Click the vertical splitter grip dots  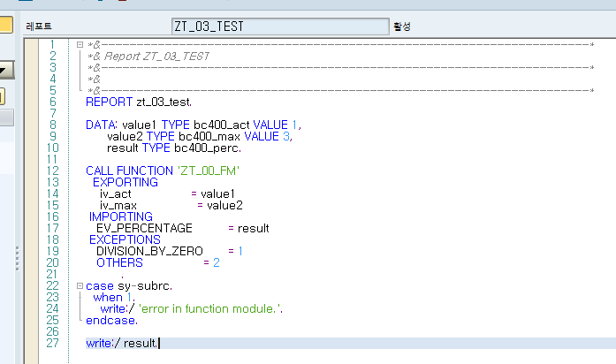tap(18, 259)
